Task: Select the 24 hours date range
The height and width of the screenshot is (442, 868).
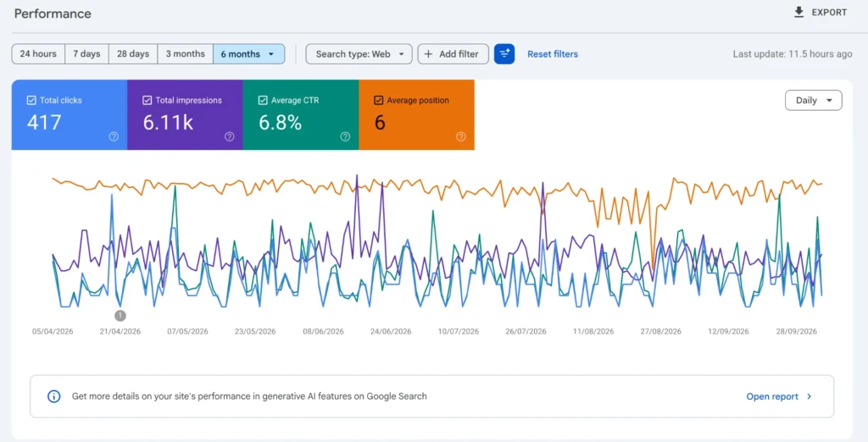Action: [38, 53]
